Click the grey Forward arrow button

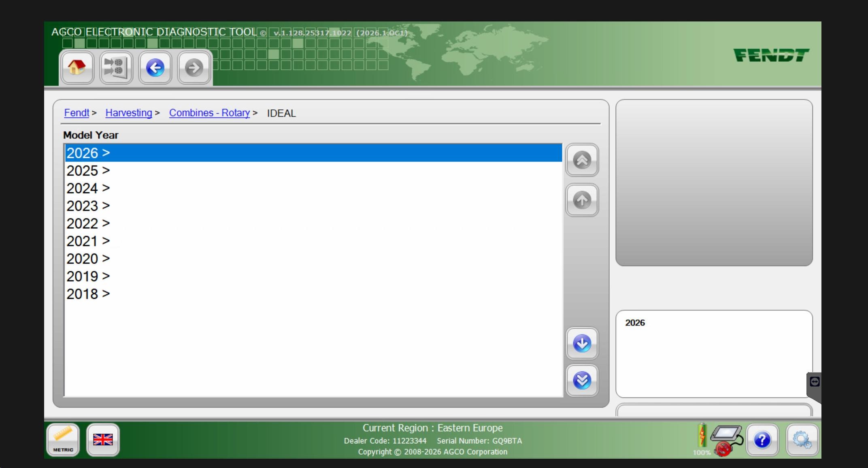194,68
